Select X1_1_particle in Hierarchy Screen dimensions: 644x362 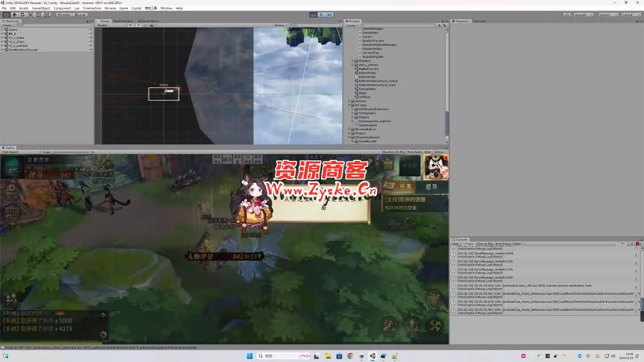[x=18, y=46]
